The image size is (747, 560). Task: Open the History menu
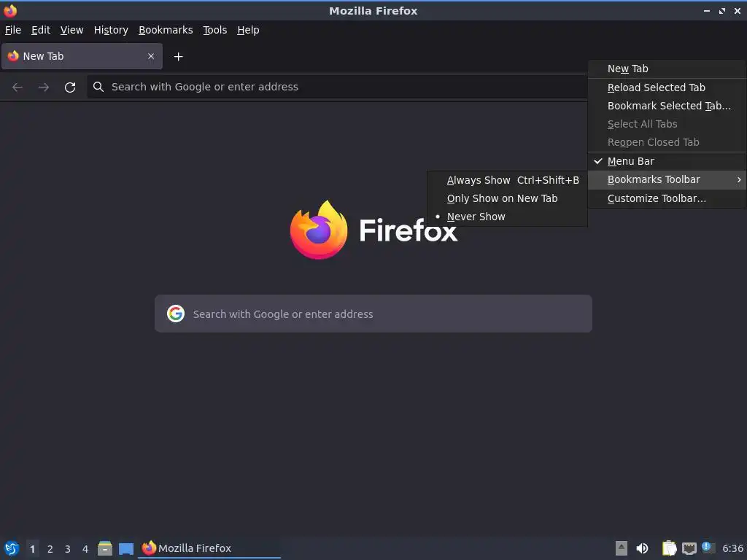tap(111, 30)
